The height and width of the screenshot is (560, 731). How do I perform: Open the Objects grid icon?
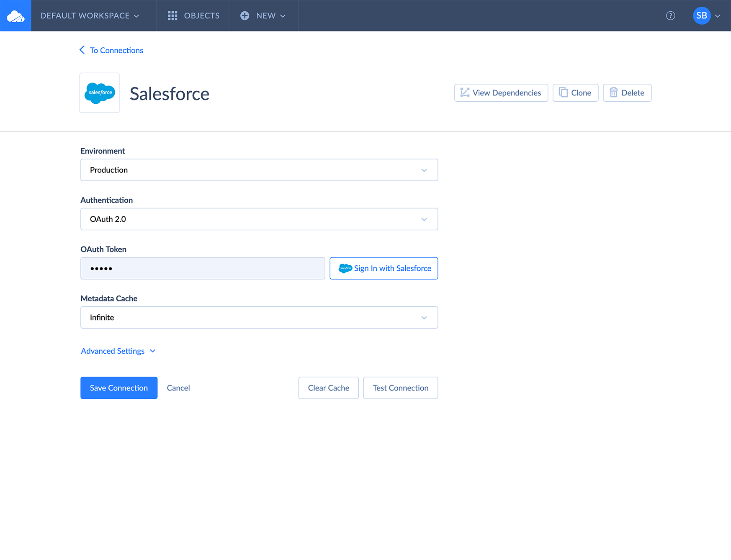pyautogui.click(x=172, y=16)
